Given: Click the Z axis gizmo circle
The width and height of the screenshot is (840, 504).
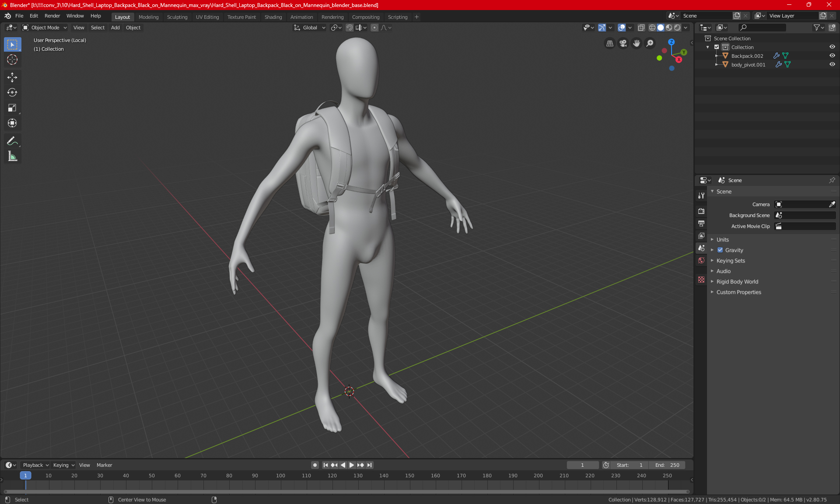Looking at the screenshot, I should [x=671, y=42].
